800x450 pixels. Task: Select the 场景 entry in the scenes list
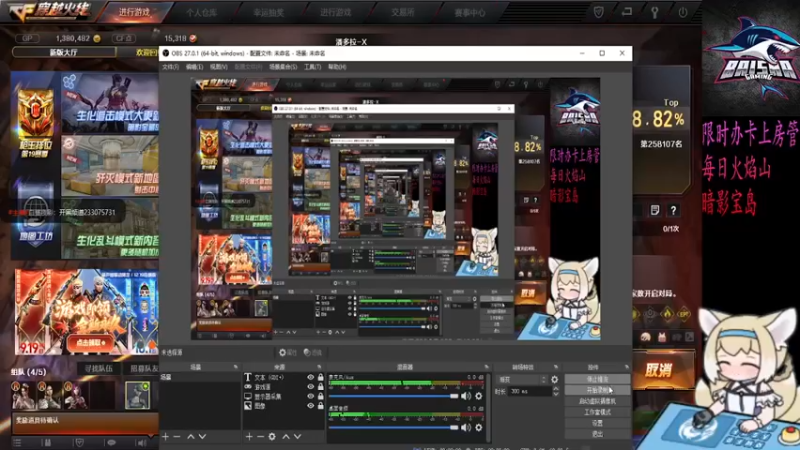(x=200, y=378)
